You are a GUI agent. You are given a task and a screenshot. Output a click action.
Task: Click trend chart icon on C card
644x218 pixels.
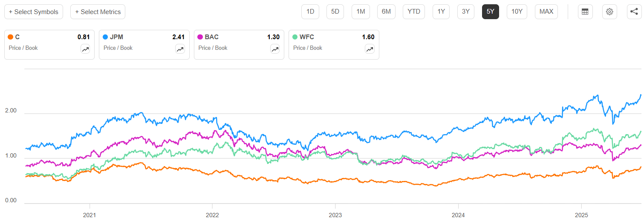[x=85, y=49]
